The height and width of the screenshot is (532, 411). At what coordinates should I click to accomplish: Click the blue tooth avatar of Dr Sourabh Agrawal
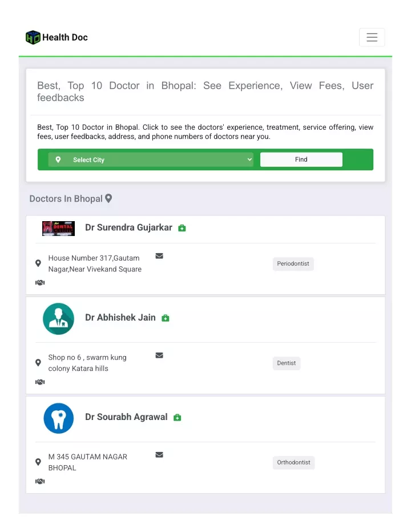click(x=59, y=418)
